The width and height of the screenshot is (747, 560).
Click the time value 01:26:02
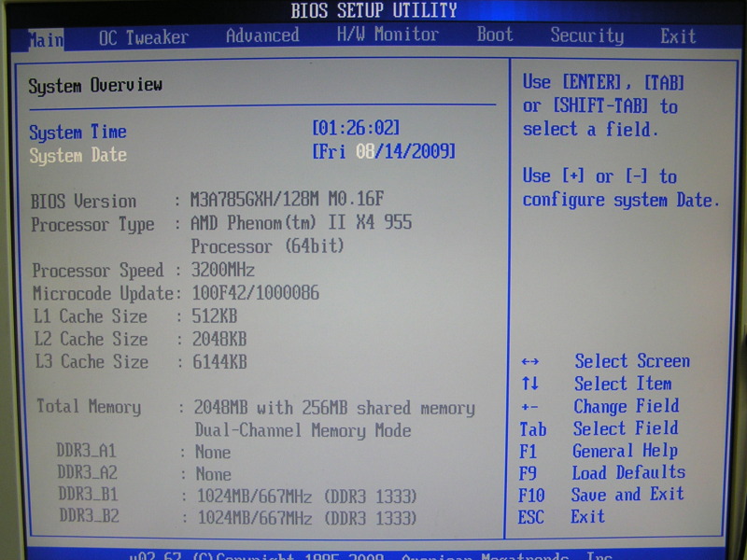tap(356, 128)
